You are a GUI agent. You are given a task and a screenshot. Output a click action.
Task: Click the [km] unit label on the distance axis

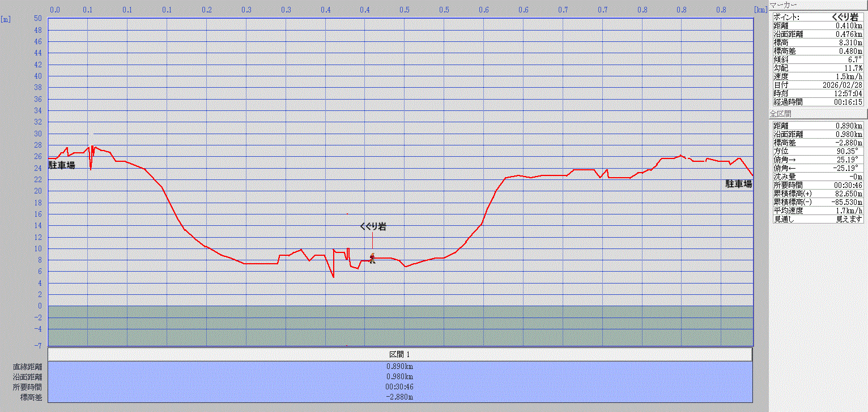760,10
